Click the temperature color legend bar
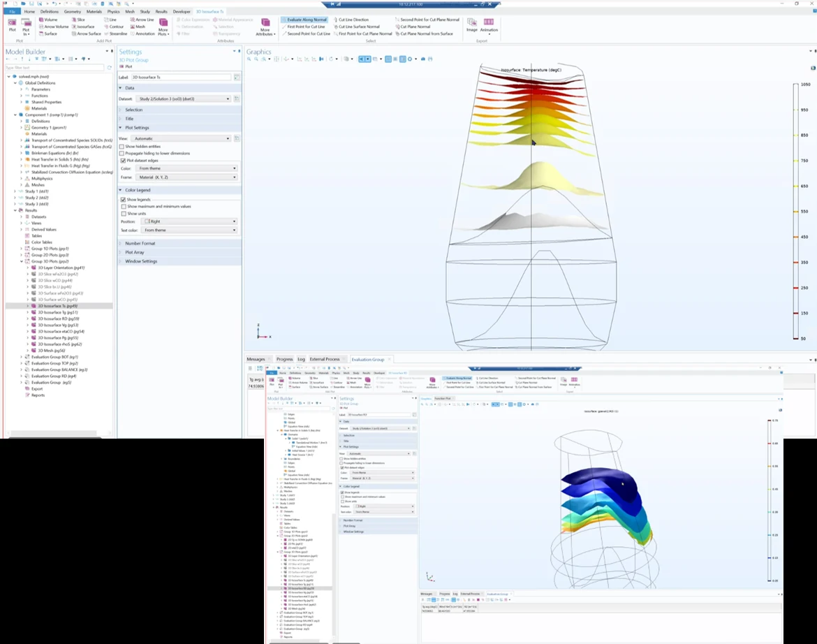 tap(796, 211)
